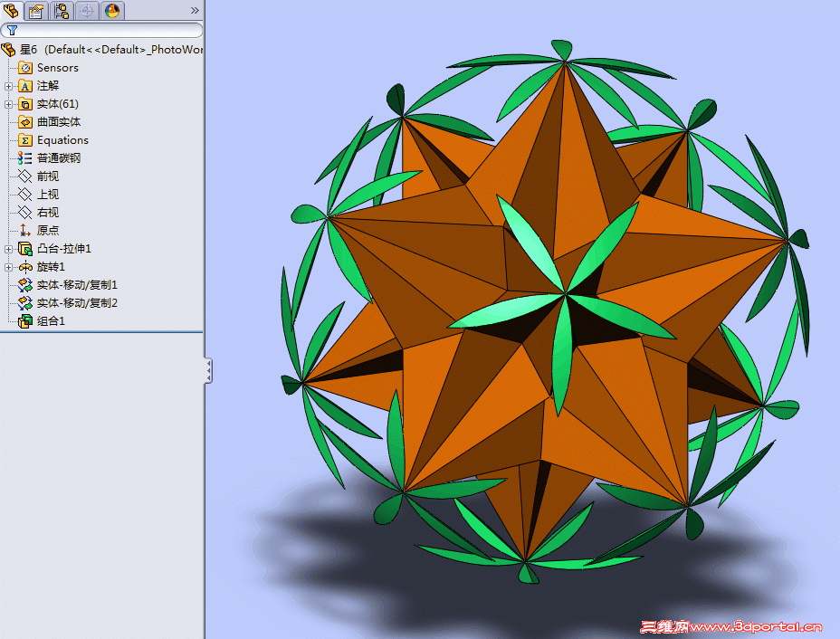Select the 星6 (Default<<Default>_PhotoWor part name
840x639 pixels.
pos(111,50)
